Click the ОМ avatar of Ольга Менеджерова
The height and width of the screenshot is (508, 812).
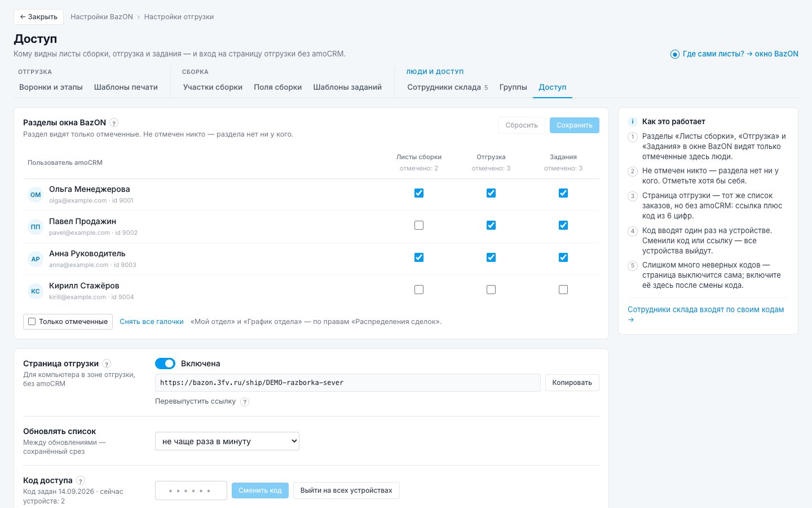pyautogui.click(x=36, y=195)
